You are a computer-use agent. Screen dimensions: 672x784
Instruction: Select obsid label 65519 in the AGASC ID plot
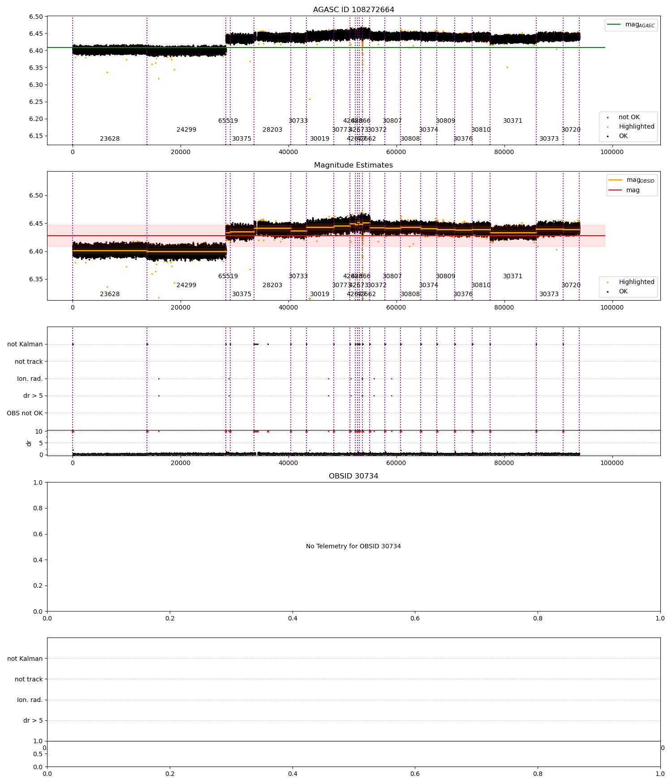[x=228, y=121]
